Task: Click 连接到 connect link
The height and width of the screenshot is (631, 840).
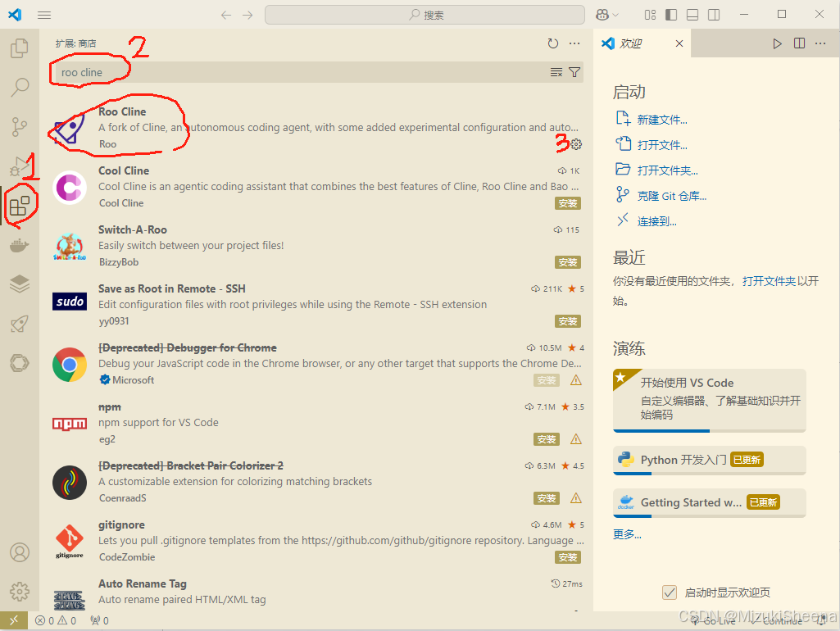Action: click(x=656, y=221)
